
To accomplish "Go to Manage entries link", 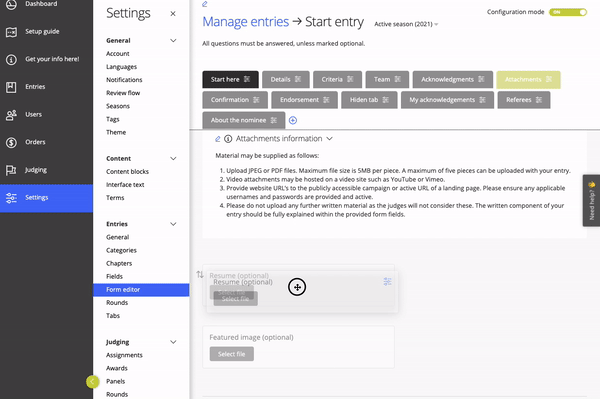I will coord(245,22).
